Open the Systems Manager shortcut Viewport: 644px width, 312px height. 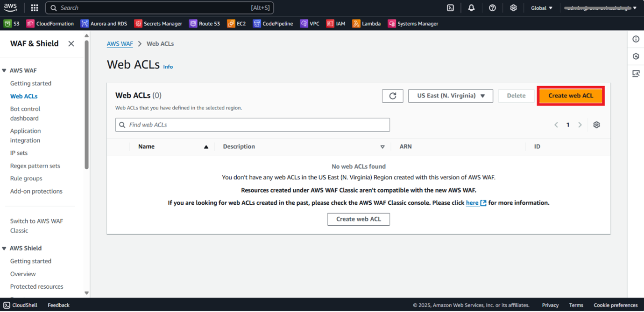pyautogui.click(x=413, y=23)
